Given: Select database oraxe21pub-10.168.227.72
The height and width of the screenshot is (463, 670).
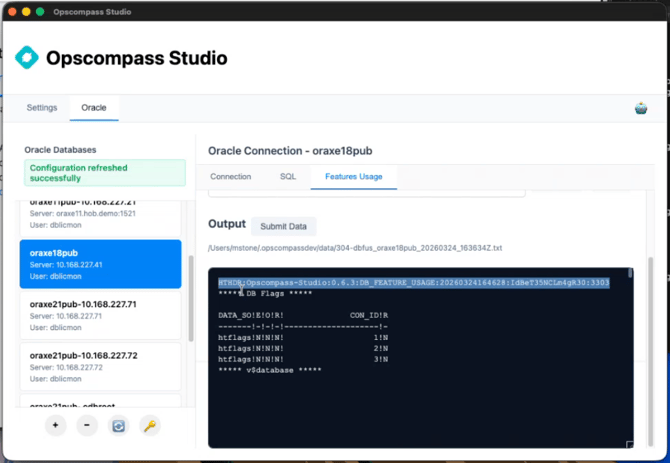Looking at the screenshot, I should (100, 367).
